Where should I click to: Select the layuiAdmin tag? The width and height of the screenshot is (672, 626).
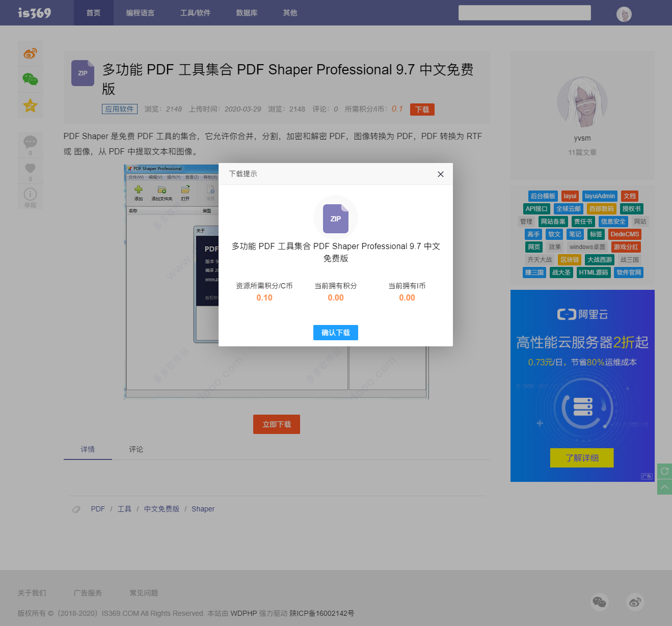click(600, 196)
